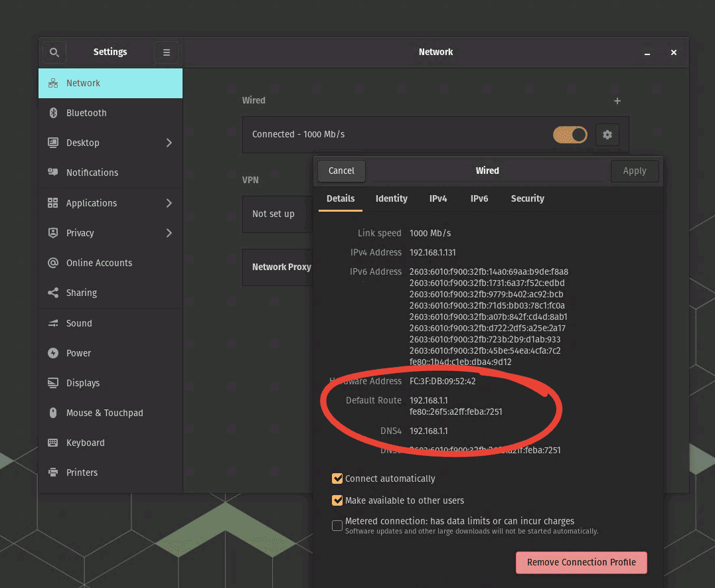Apply the wired connection changes

635,171
